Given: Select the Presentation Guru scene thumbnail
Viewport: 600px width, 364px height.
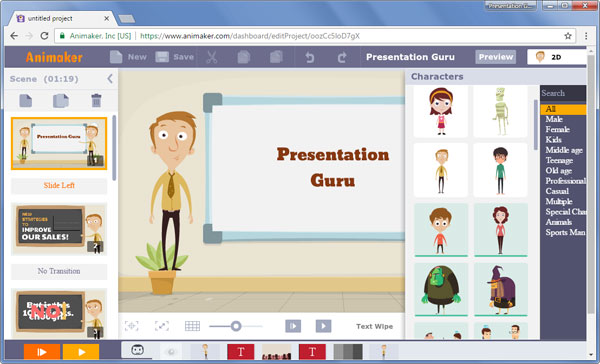Looking at the screenshot, I should pos(59,144).
